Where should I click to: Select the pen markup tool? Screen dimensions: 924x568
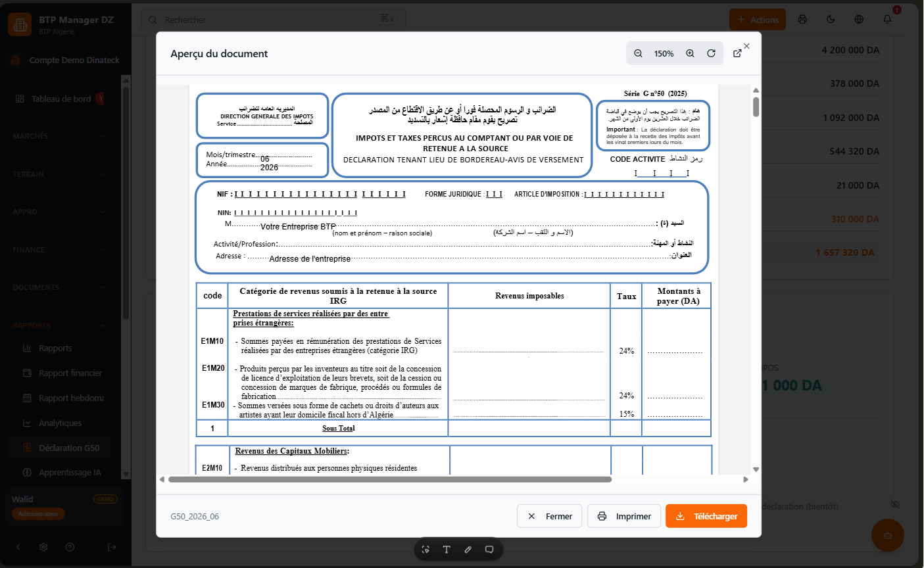(468, 550)
